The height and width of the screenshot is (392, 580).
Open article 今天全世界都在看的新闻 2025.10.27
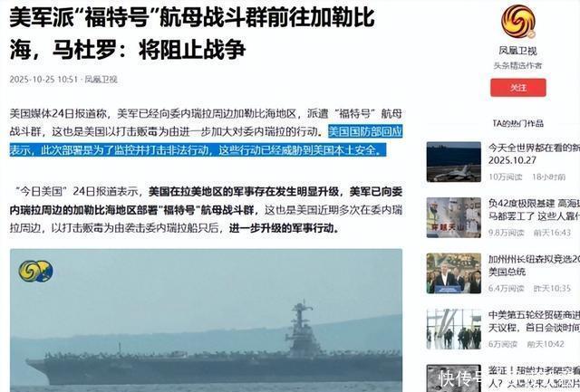pyautogui.click(x=534, y=154)
